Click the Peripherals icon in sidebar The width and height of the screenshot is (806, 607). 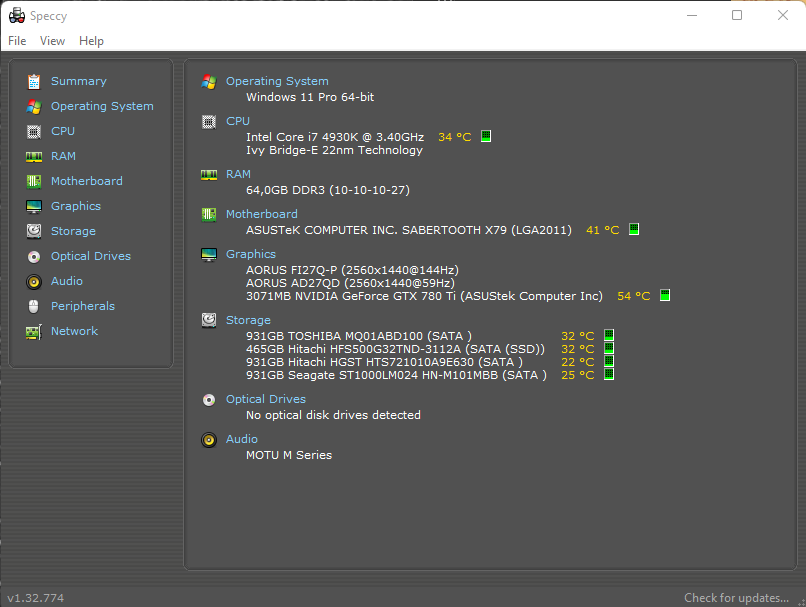(35, 306)
